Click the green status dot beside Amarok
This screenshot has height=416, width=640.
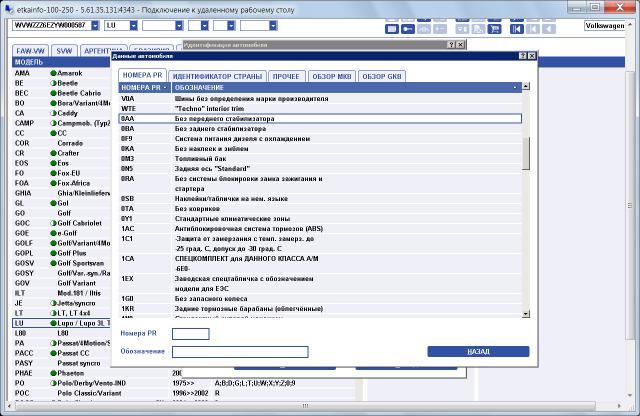tap(53, 73)
